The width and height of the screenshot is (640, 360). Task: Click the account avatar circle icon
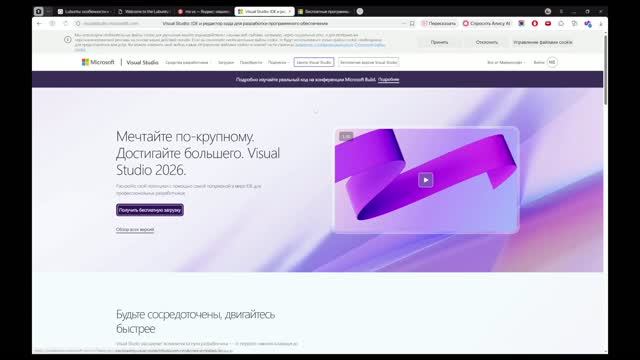[x=552, y=62]
